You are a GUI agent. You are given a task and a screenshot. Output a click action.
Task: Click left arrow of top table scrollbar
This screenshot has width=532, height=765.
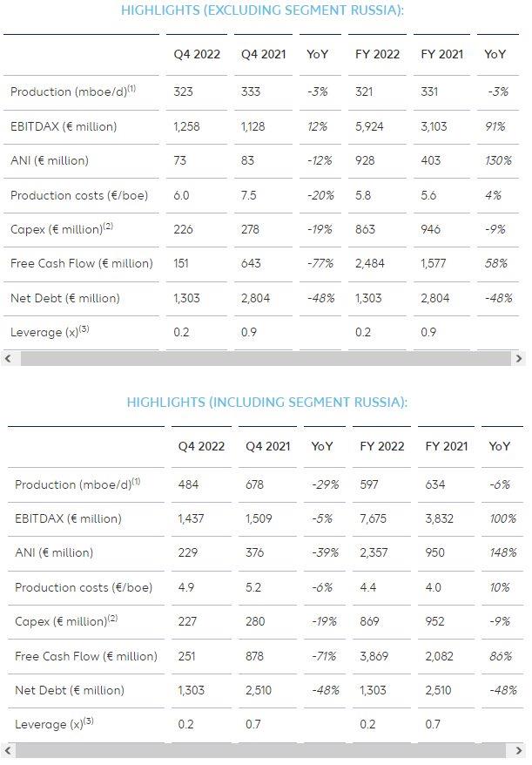(8, 359)
